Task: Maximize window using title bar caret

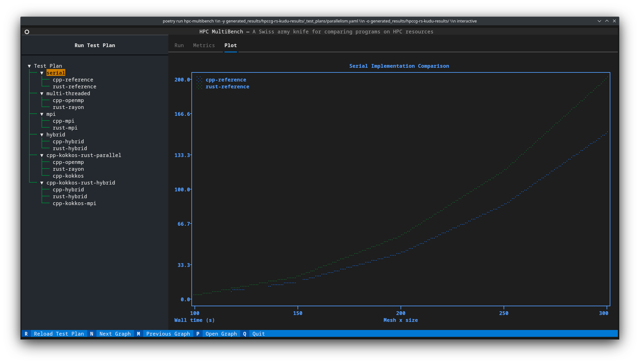Action: pos(607,21)
